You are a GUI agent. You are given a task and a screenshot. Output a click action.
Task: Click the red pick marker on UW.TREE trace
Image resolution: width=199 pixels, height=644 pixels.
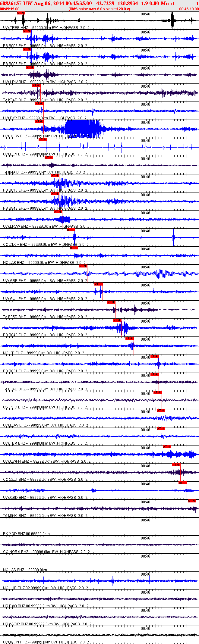pyautogui.click(x=21, y=13)
